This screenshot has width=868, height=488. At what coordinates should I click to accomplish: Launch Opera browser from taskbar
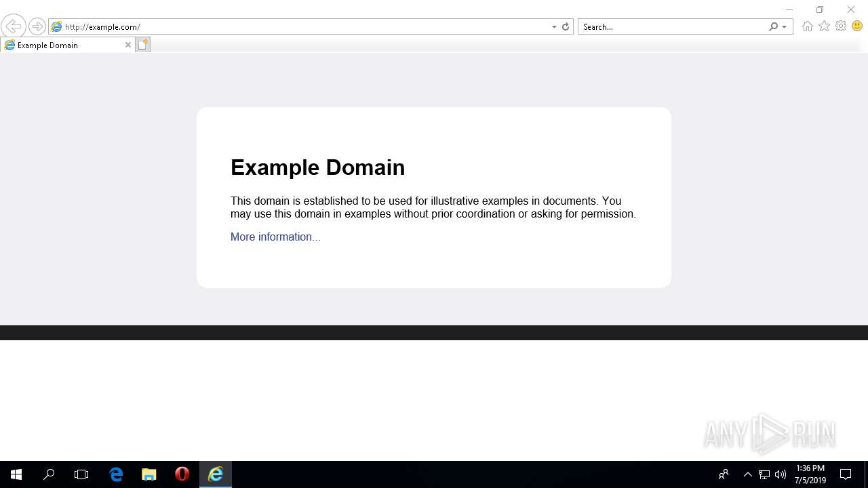pos(182,474)
